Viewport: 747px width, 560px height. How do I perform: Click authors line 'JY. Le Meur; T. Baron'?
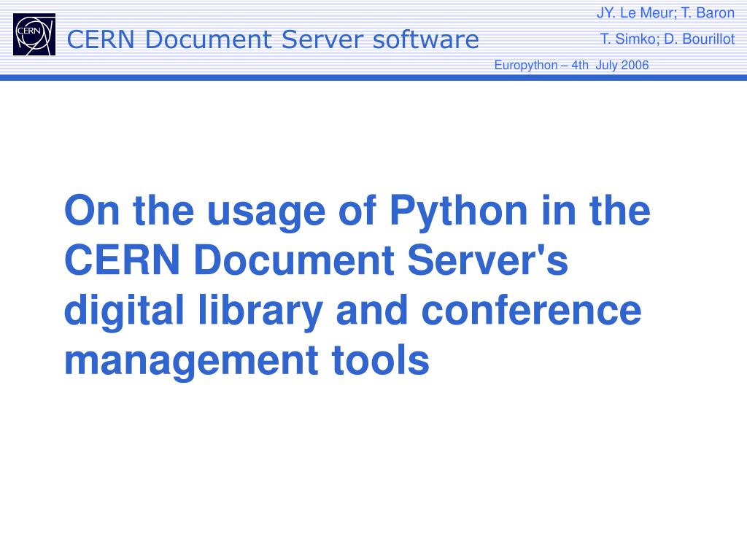(665, 13)
